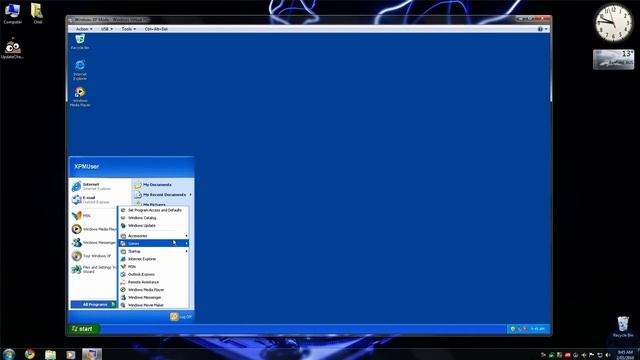Open Windows Update from All Programs
This screenshot has height=360, width=640.
click(x=153, y=226)
